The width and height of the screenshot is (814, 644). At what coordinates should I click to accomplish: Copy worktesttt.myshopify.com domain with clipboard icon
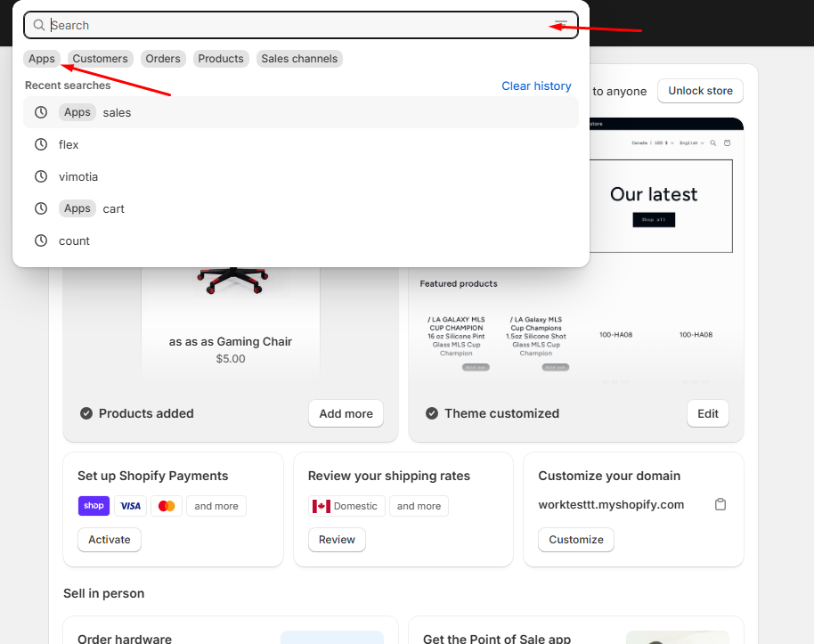(720, 504)
